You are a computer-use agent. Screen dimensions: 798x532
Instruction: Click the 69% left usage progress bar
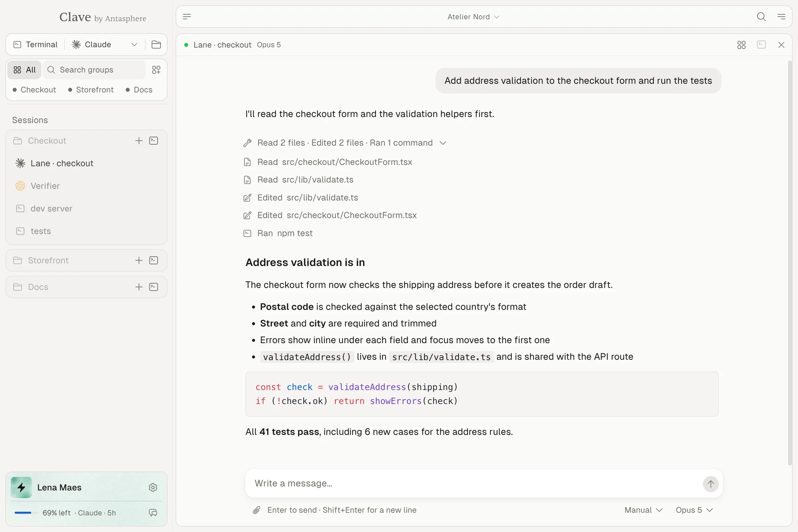26,513
